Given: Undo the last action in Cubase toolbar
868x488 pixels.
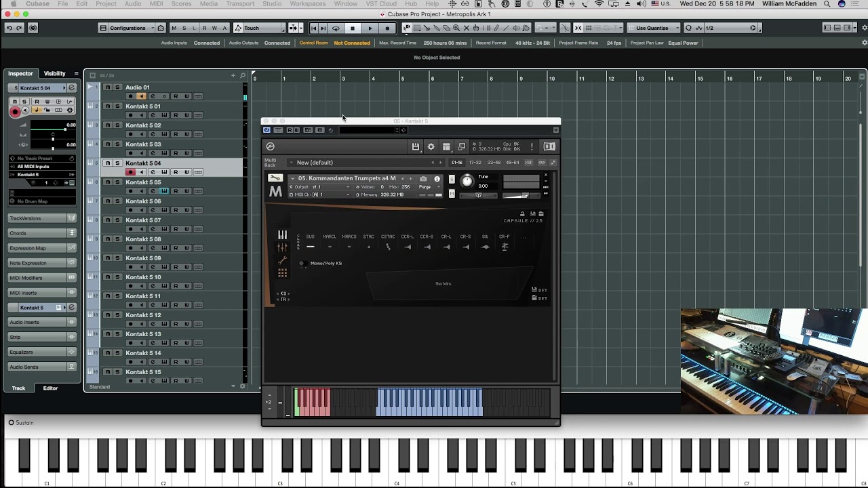Looking at the screenshot, I should [x=9, y=28].
